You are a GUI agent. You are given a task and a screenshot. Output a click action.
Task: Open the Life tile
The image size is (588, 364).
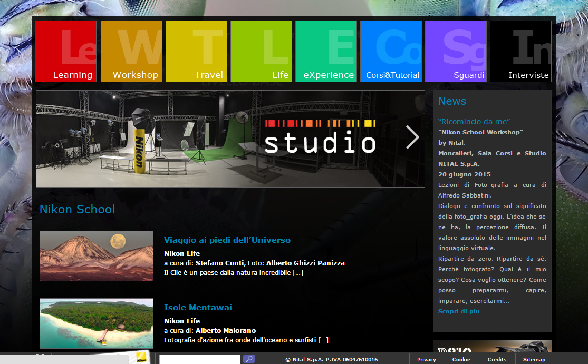point(262,51)
